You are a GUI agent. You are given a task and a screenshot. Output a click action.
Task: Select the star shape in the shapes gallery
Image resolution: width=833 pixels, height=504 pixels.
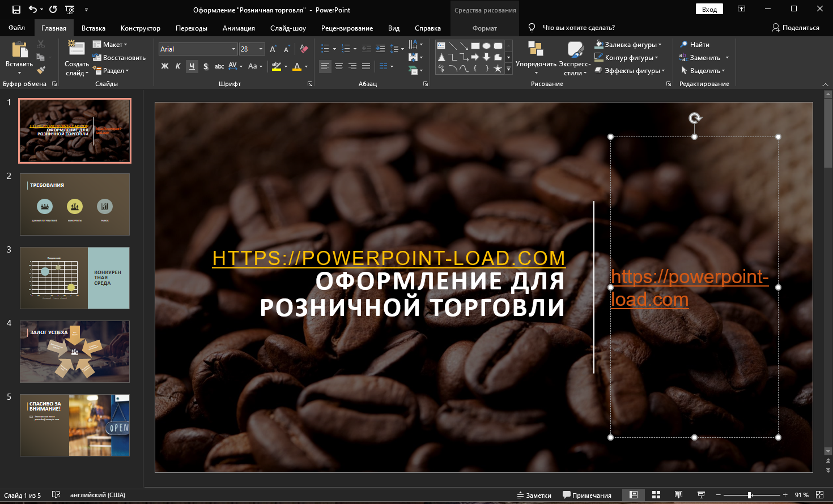click(498, 69)
